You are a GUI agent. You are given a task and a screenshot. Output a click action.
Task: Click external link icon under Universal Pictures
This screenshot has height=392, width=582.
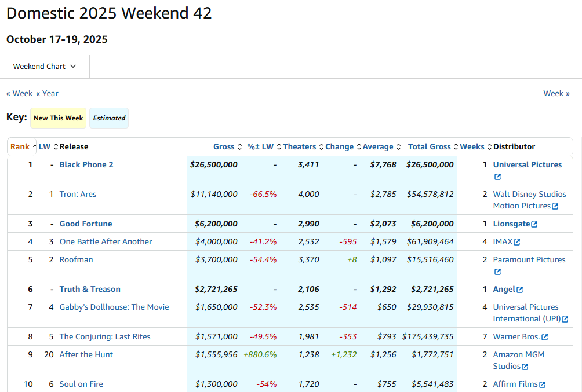tap(497, 177)
